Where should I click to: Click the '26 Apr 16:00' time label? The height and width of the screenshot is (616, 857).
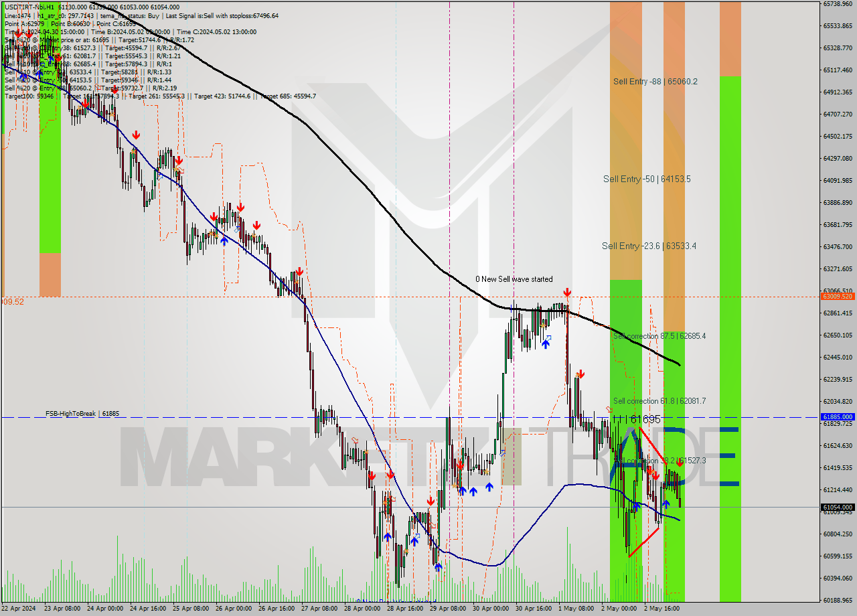(x=277, y=609)
